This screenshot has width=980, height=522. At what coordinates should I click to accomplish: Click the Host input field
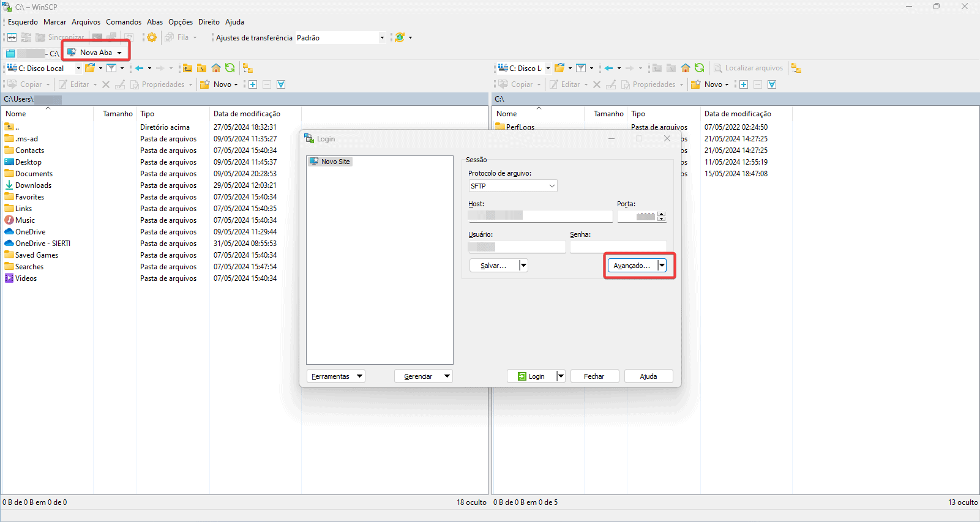[540, 216]
